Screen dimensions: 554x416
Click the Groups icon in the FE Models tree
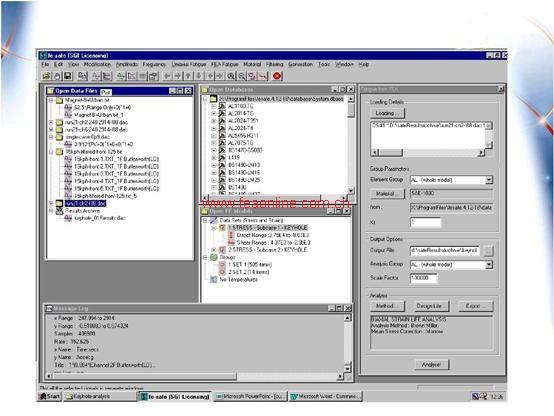[x=214, y=257]
